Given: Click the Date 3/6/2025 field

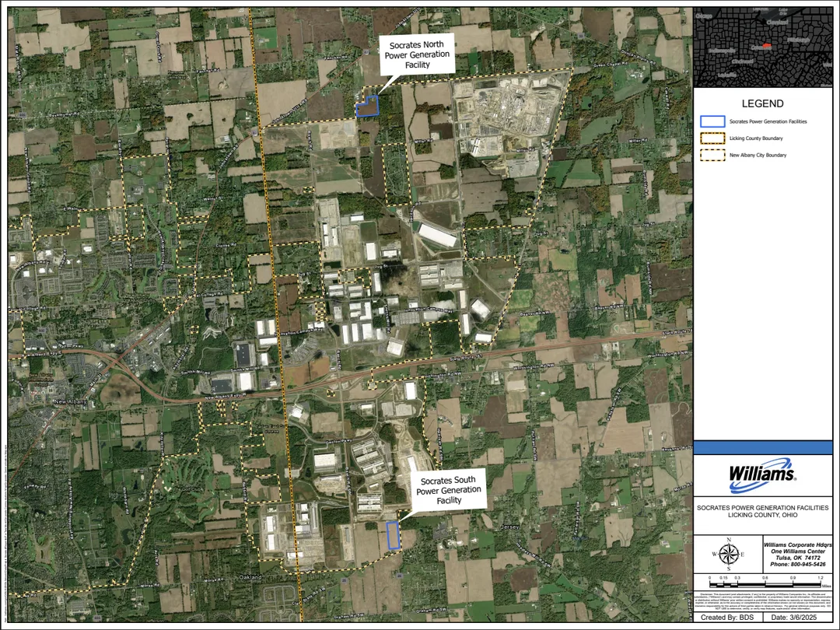Looking at the screenshot, I should click(x=794, y=617).
